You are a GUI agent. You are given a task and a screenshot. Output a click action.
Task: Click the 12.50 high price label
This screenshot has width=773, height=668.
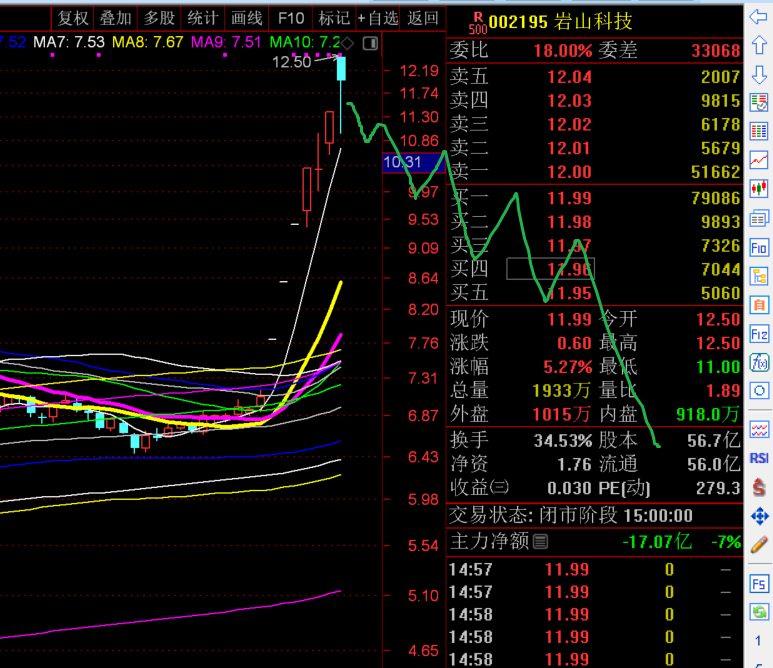[292, 62]
